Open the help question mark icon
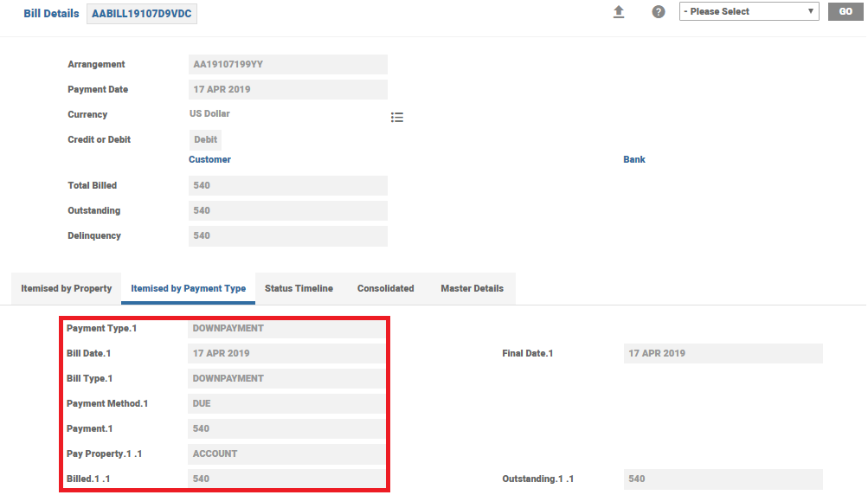Image resolution: width=868 pixels, height=495 pixels. [659, 12]
